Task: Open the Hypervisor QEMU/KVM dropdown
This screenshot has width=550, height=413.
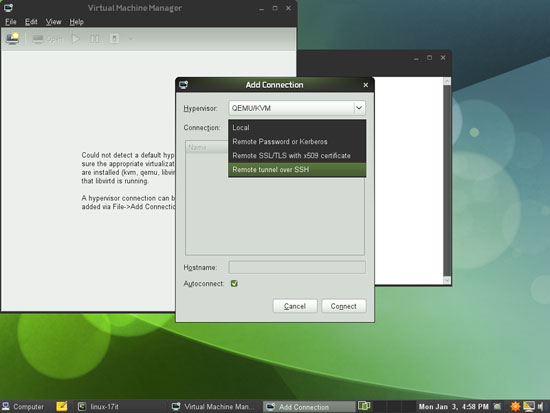Action: click(297, 108)
